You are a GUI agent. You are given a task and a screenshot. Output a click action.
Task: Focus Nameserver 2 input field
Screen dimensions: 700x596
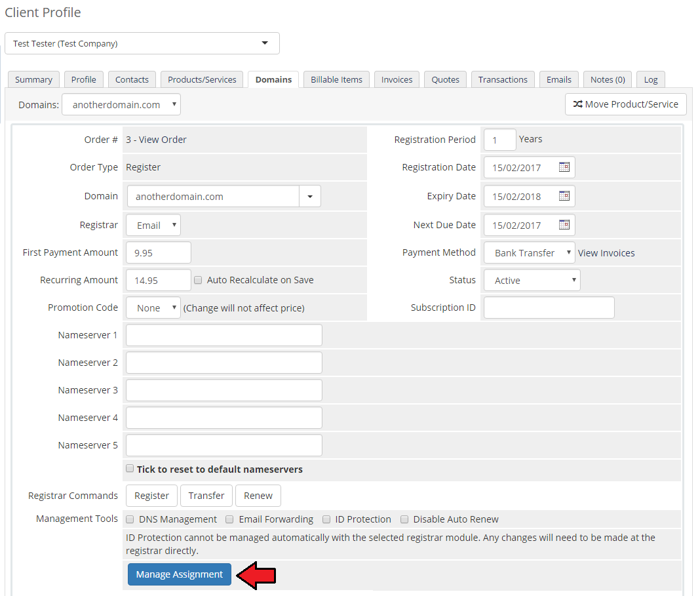(x=224, y=363)
